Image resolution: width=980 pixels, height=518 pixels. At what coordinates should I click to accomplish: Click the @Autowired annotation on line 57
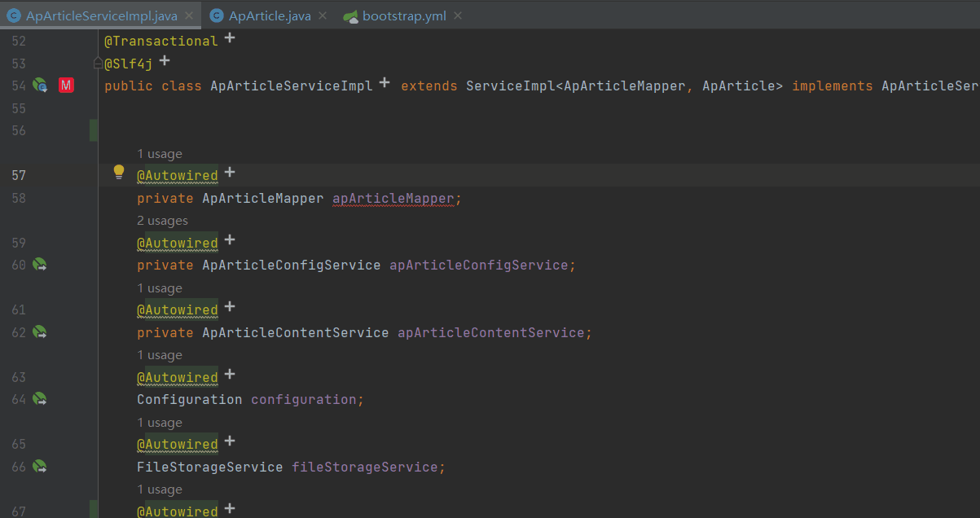[x=178, y=175]
